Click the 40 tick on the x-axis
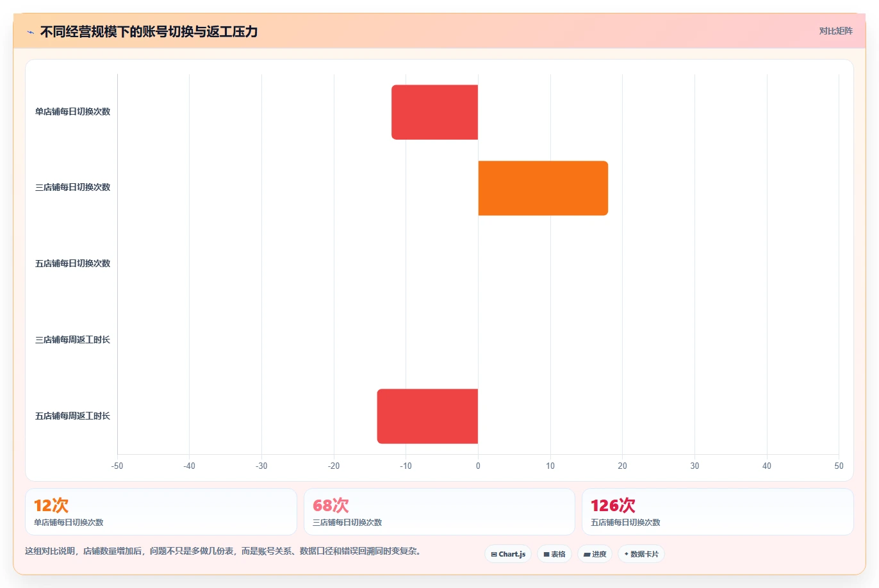The image size is (879, 588). pyautogui.click(x=767, y=466)
